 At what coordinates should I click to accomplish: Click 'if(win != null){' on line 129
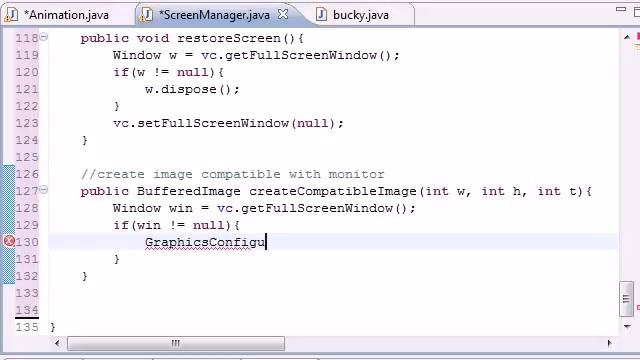[x=176, y=225]
